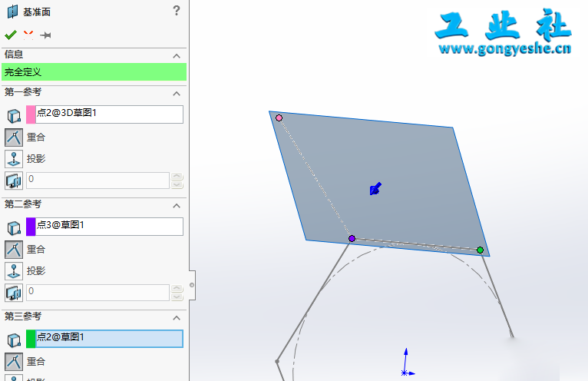
Task: Click first reference entity selection icon
Action: tap(14, 116)
